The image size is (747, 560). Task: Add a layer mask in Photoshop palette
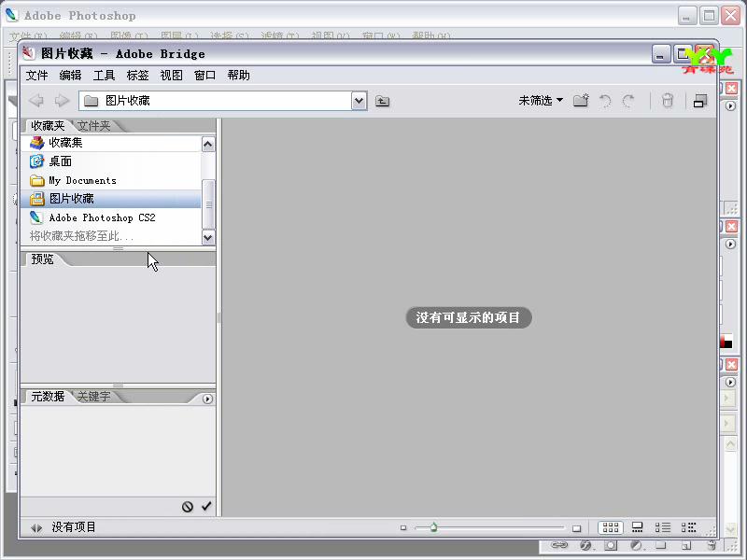[611, 545]
